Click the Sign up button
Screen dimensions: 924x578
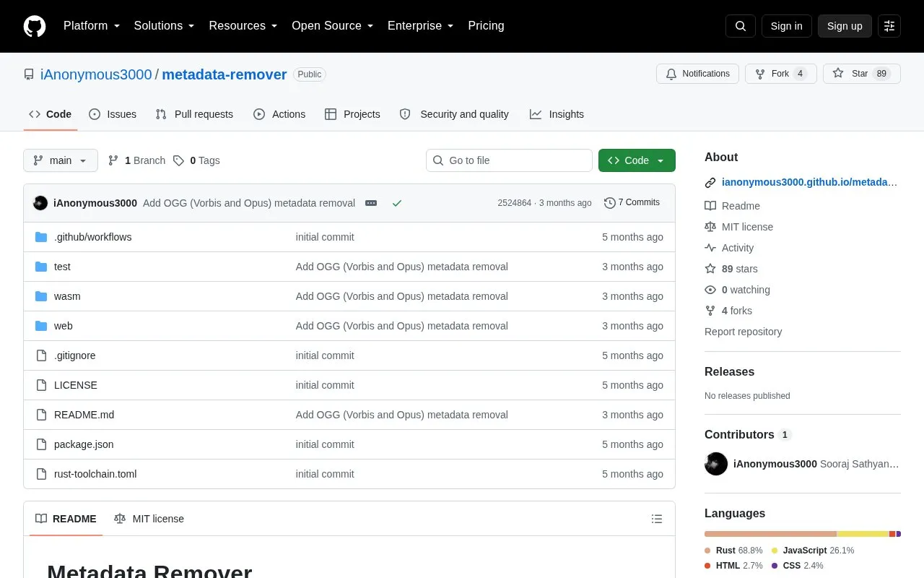coord(845,26)
